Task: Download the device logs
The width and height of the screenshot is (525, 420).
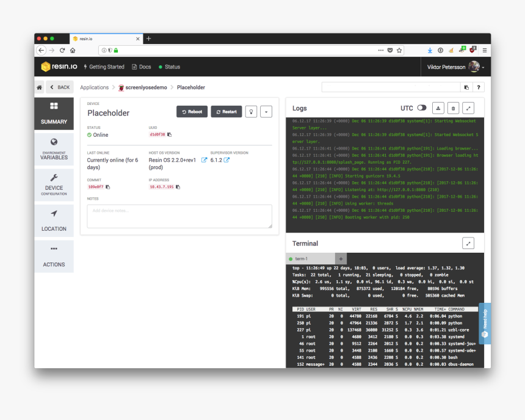Action: [x=438, y=107]
